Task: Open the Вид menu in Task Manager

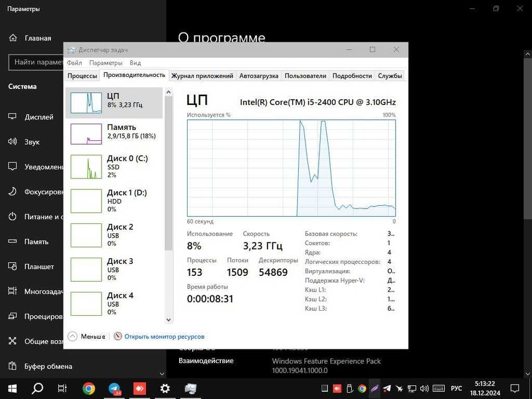Action: (135, 63)
